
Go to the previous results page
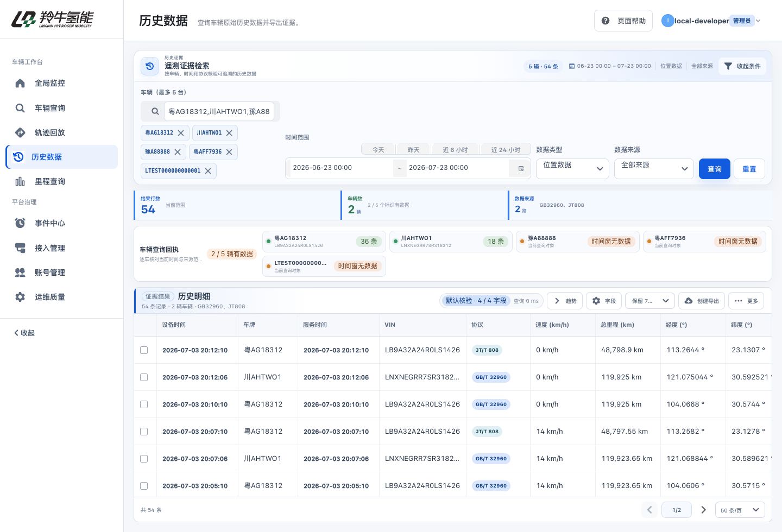(649, 510)
